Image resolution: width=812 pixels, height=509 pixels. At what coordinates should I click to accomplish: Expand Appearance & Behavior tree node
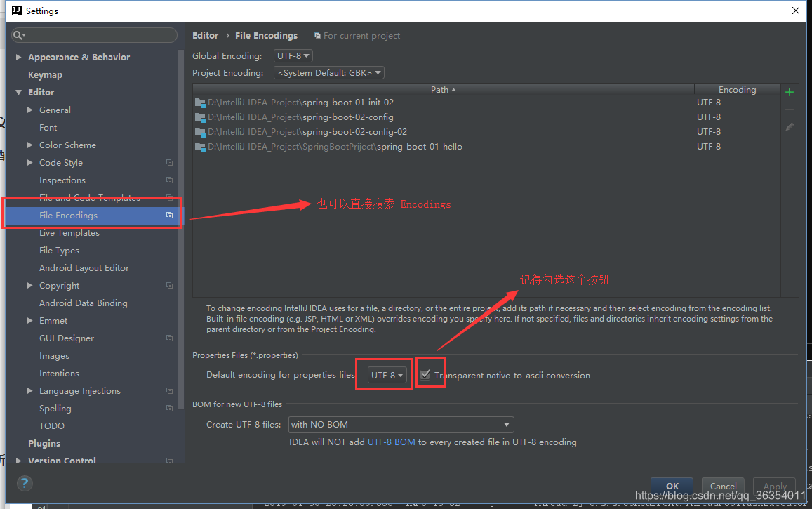pos(19,57)
